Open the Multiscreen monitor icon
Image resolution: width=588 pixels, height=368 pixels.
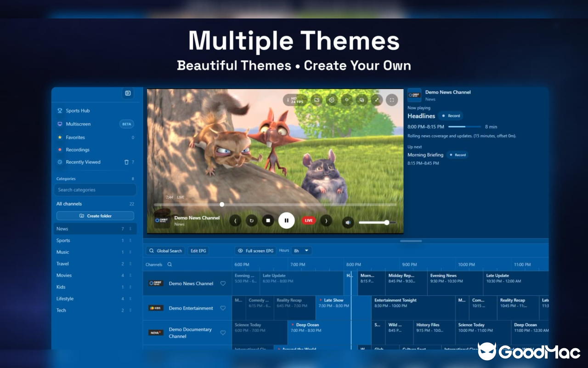[60, 124]
